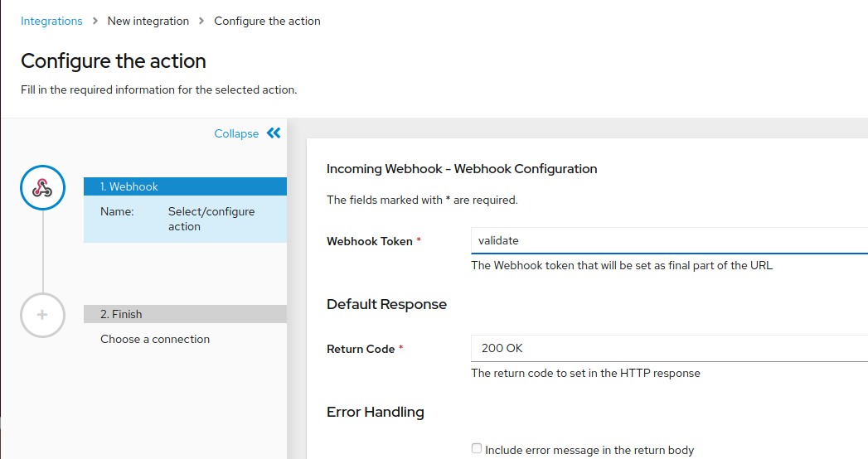Click the Include error message checkbox label
868x459 pixels.
tap(589, 450)
